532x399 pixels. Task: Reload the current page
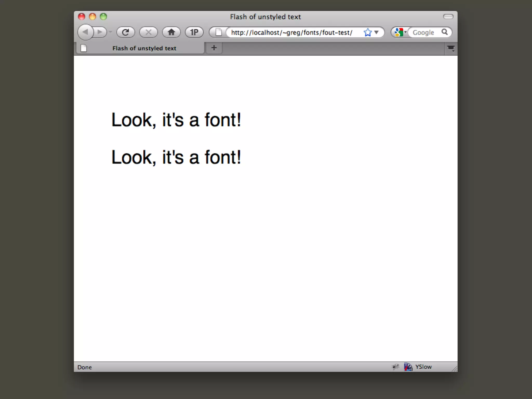[x=125, y=32]
